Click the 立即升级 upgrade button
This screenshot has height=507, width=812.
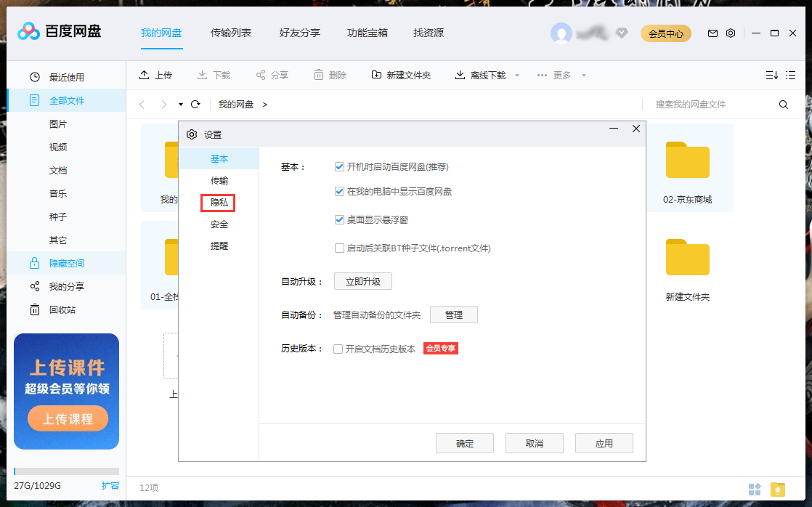pos(362,281)
